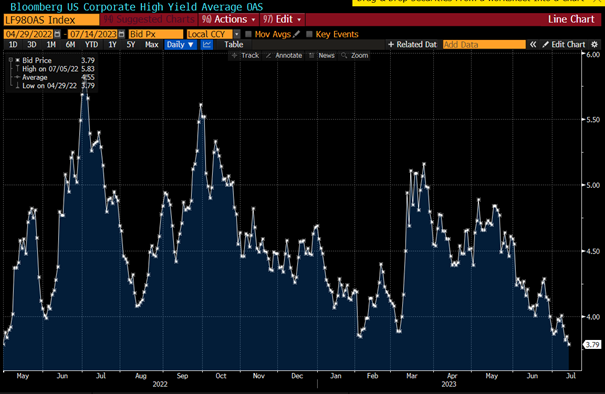Open the end date calendar picker icon
The height and width of the screenshot is (394, 605).
pyautogui.click(x=122, y=34)
